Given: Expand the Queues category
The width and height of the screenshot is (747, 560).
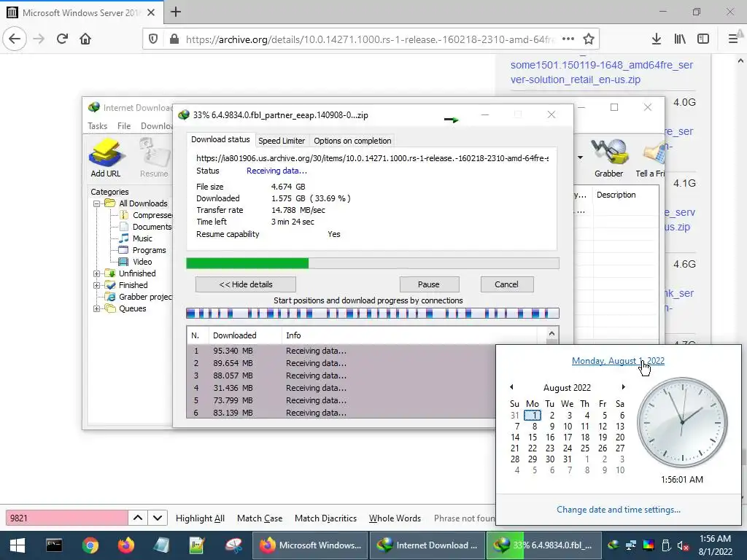Looking at the screenshot, I should click(x=97, y=308).
